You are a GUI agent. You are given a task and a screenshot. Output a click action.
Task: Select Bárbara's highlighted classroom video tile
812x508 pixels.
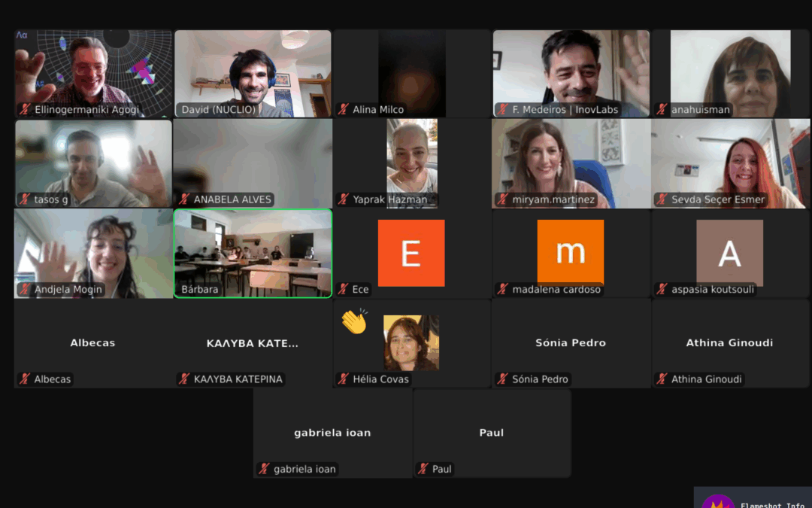(x=253, y=254)
